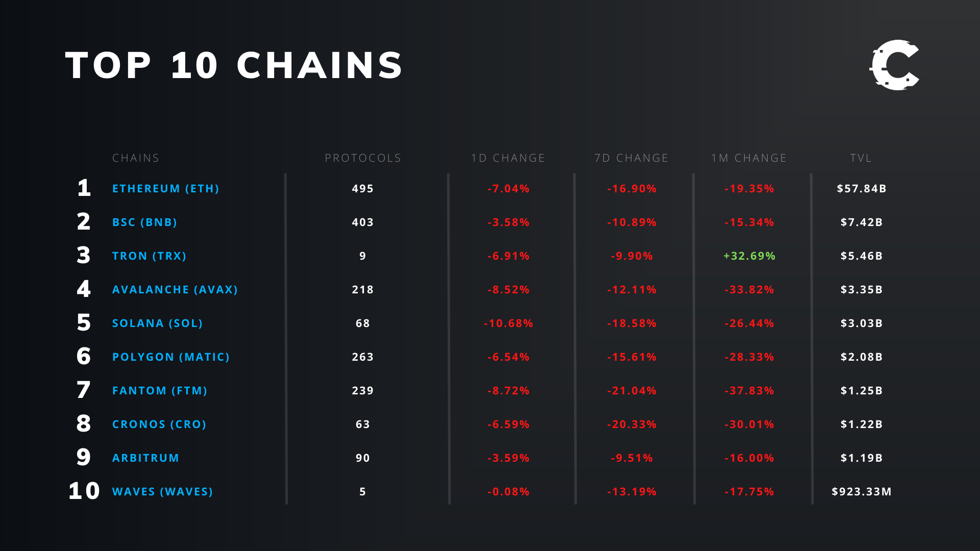
Task: Click the glitched C logo icon
Action: tap(894, 65)
